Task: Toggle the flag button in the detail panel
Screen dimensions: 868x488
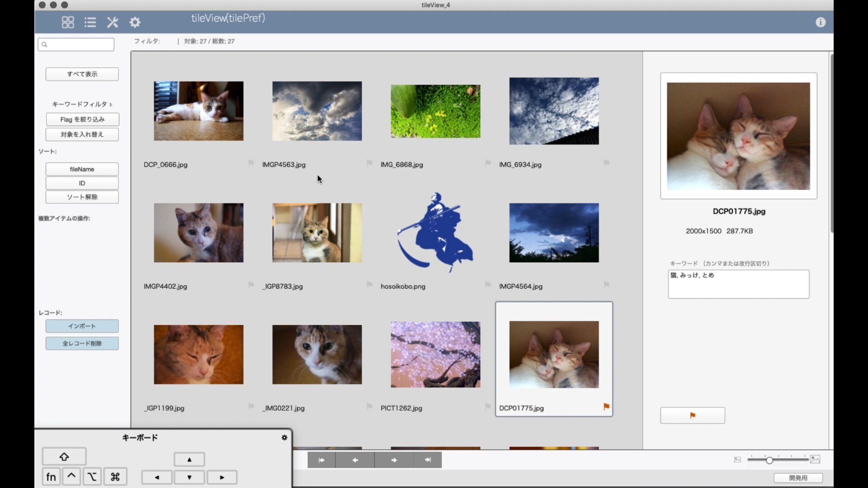Action: (x=693, y=415)
